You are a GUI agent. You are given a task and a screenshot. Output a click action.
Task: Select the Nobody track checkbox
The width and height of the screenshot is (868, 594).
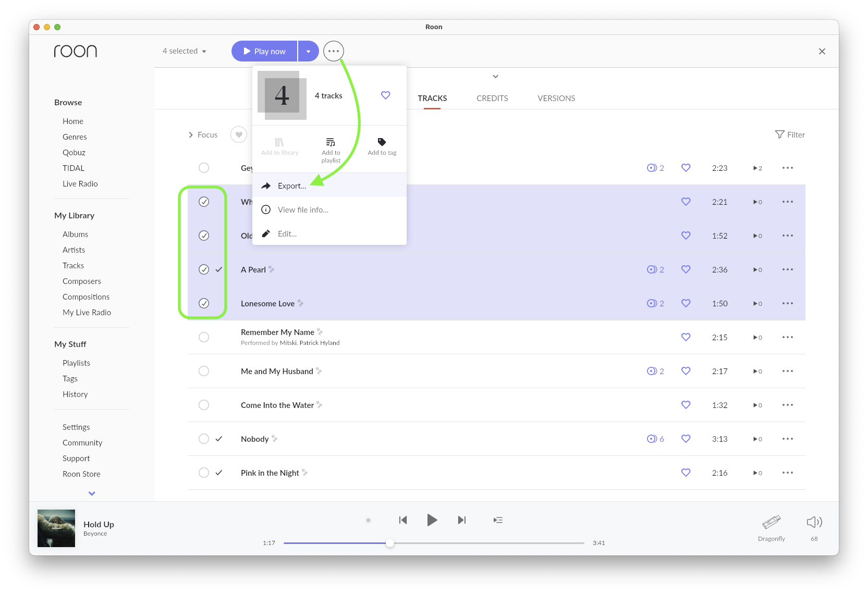pyautogui.click(x=204, y=439)
